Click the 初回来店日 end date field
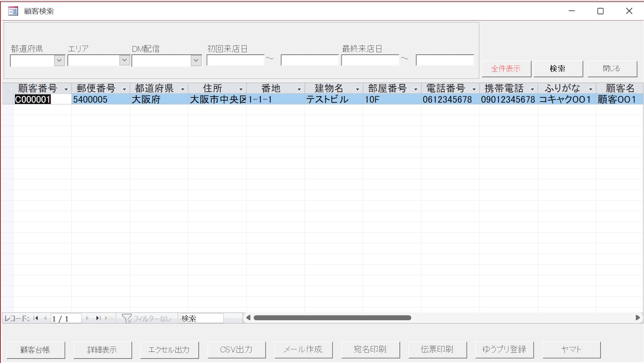 coord(310,60)
